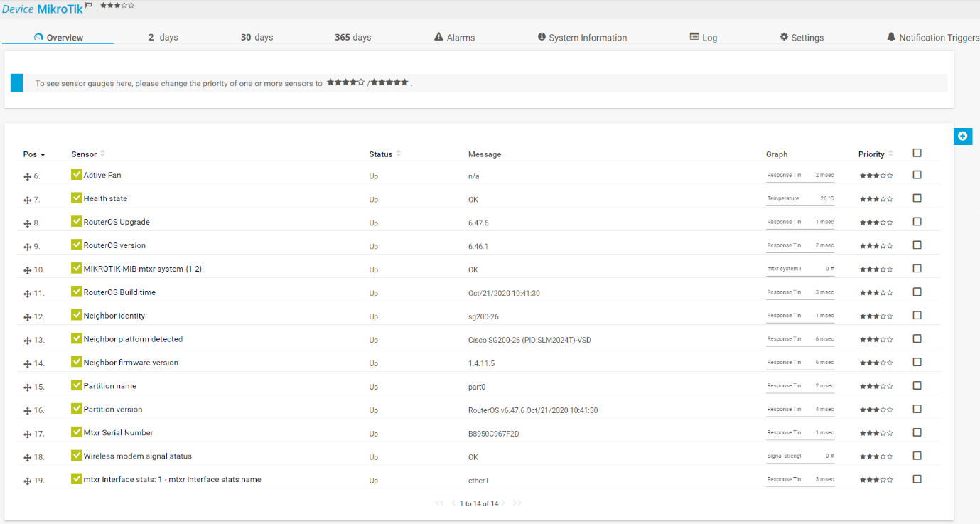Set device priority using header star rating
Screen dimensions: 980x524
click(x=117, y=6)
